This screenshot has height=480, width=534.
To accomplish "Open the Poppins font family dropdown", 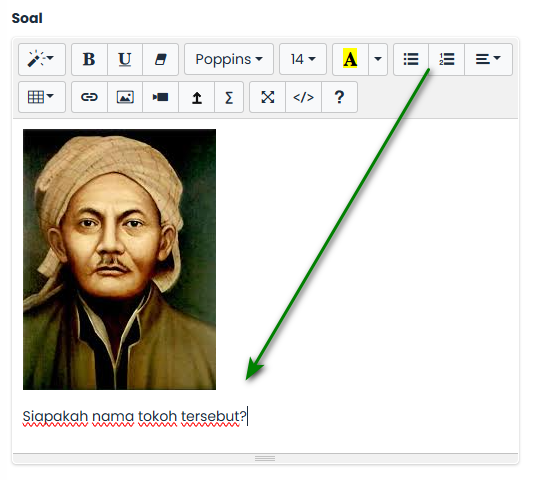I will [x=229, y=59].
